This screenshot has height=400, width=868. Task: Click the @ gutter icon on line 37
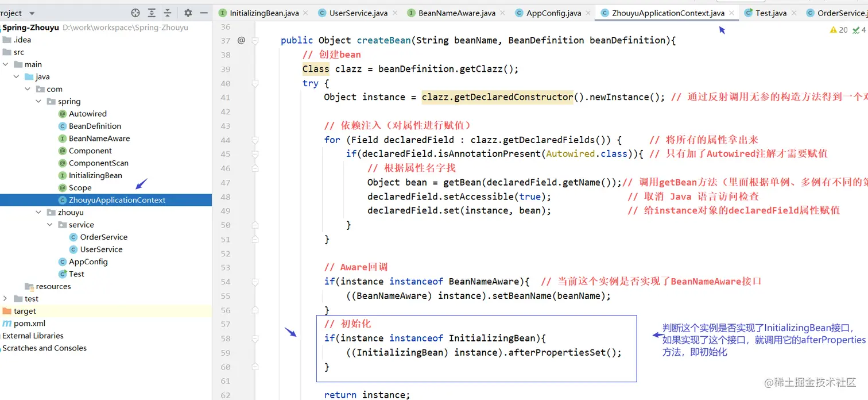[x=241, y=40]
